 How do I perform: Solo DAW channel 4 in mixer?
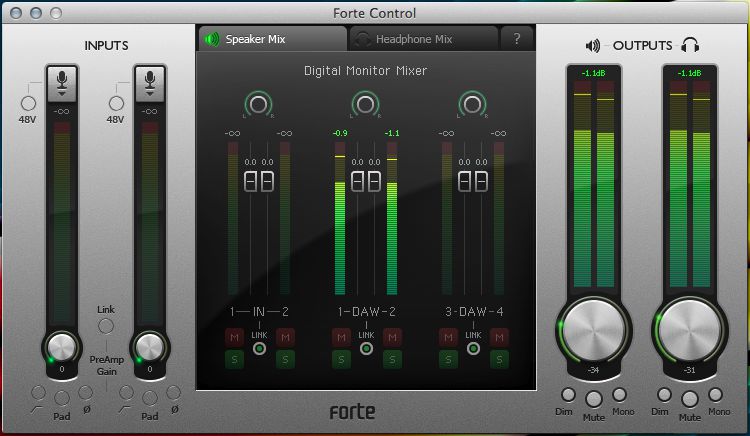tap(499, 360)
